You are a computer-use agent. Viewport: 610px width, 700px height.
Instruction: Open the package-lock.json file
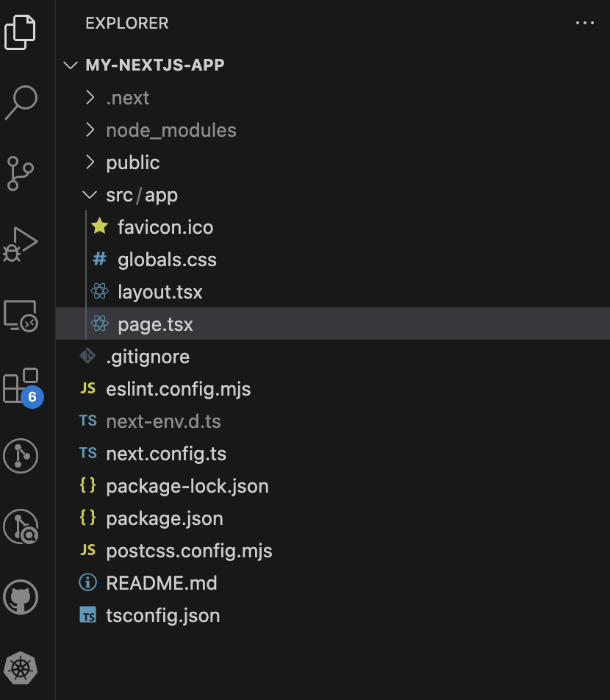click(333, 486)
